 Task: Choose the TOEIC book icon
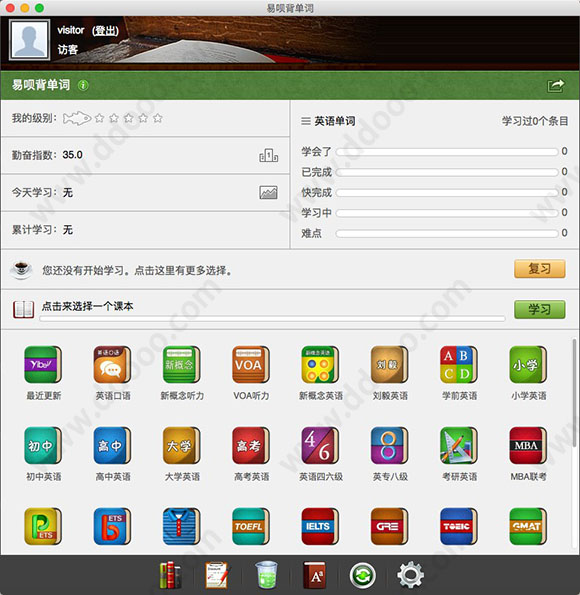(459, 526)
